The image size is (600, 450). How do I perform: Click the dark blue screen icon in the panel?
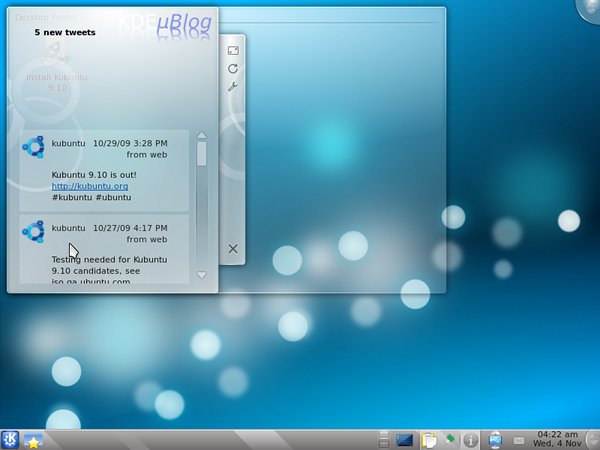tap(404, 440)
